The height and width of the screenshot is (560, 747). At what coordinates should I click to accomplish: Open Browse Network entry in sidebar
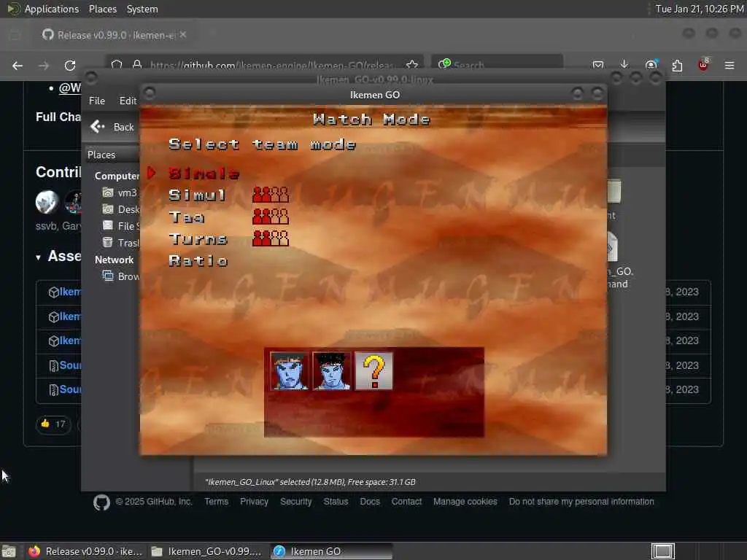120,276
